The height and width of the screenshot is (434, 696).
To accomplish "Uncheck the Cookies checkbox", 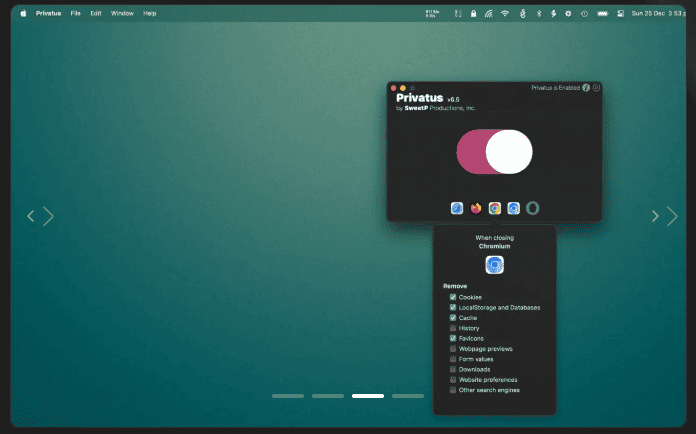I will tap(453, 297).
